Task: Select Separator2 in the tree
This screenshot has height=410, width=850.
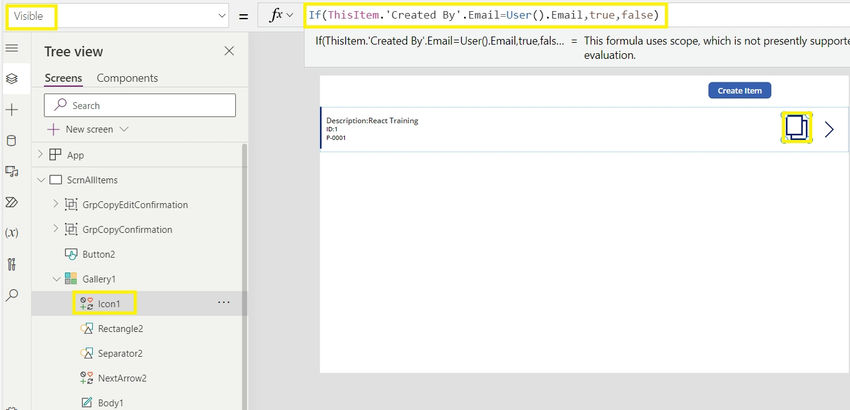Action: [120, 354]
